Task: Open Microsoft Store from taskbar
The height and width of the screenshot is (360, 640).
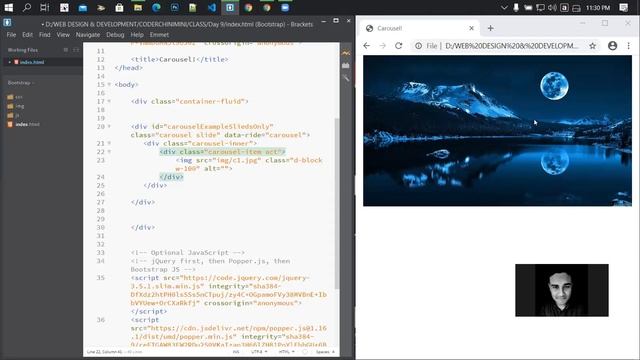Action: tap(119, 7)
